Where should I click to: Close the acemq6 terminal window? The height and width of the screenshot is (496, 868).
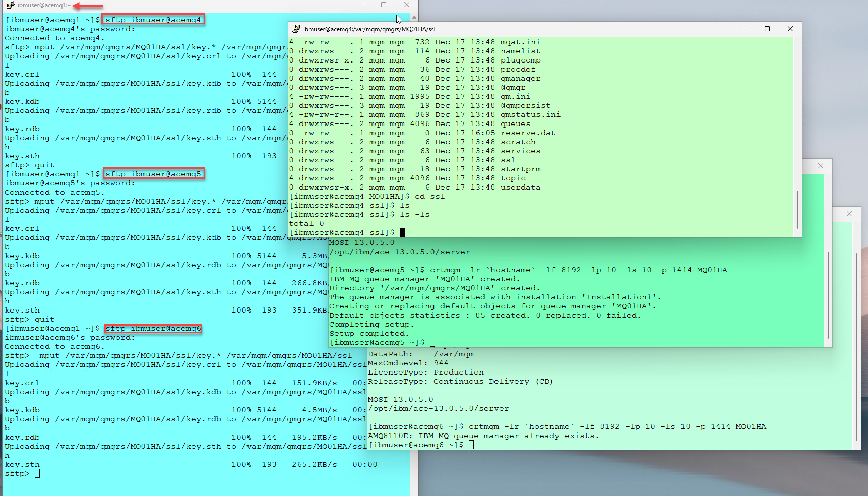[849, 214]
